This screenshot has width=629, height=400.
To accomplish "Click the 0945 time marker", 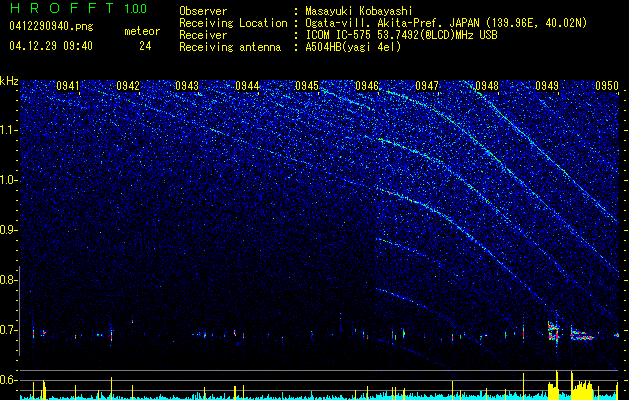I will point(307,86).
